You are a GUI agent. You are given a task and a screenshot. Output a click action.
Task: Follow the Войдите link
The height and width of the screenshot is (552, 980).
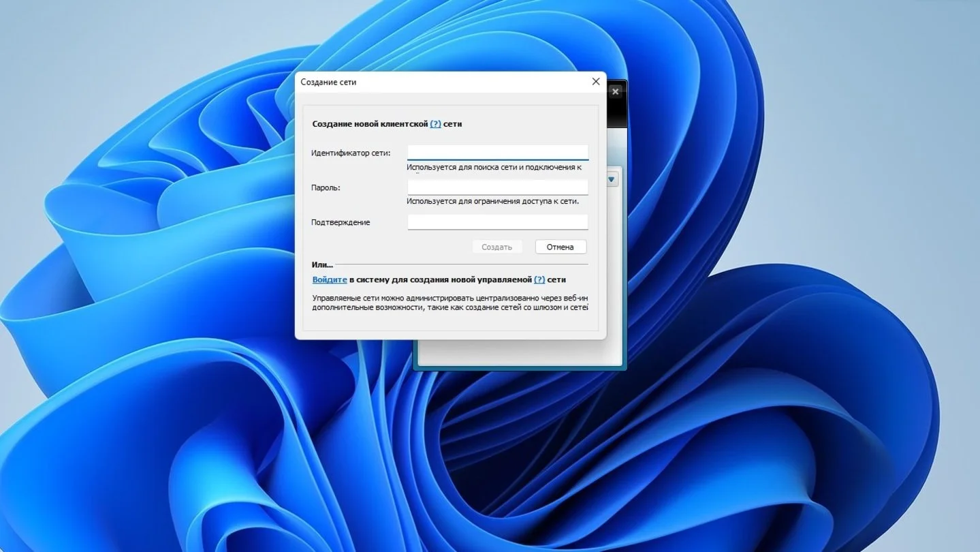(330, 279)
